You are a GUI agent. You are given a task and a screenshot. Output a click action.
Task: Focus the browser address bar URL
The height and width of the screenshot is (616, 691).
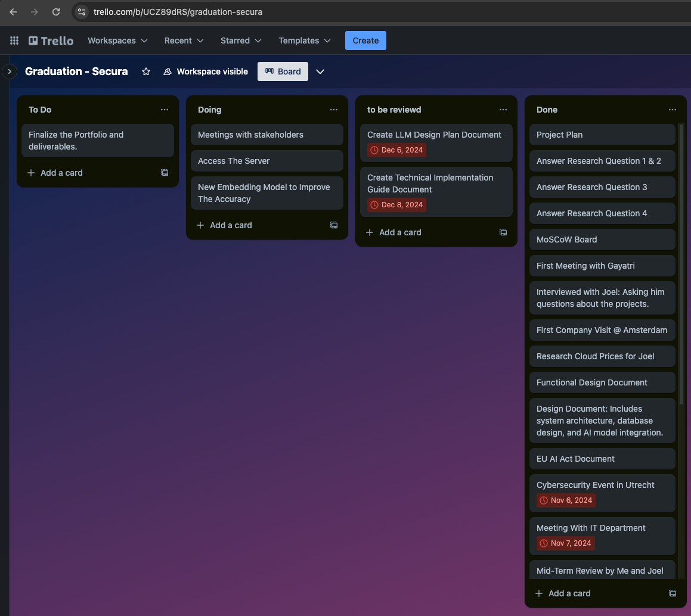pyautogui.click(x=178, y=12)
